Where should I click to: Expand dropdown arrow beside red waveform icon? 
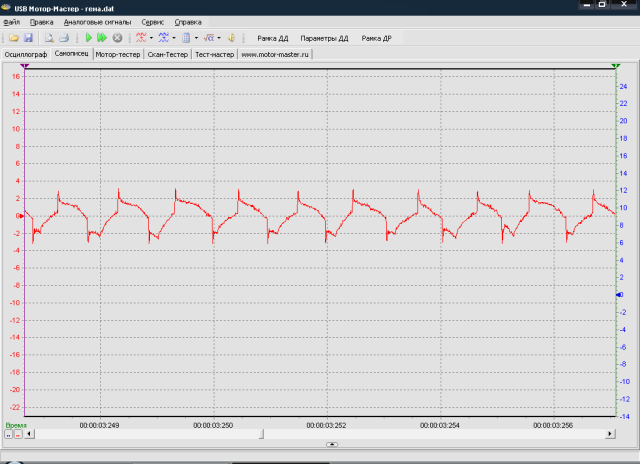pos(151,38)
